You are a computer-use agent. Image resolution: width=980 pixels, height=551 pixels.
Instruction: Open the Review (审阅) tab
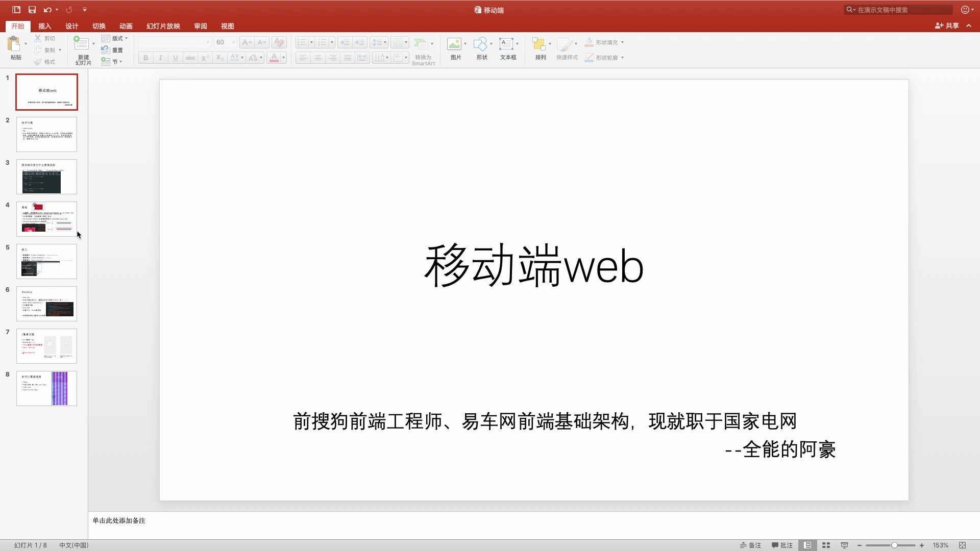point(201,26)
